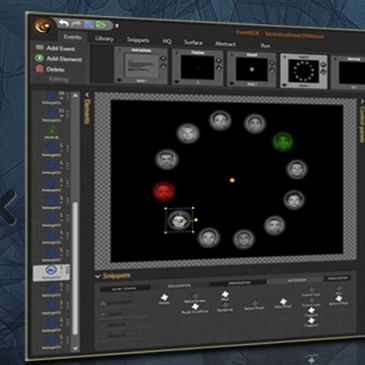365x365 pixels.
Task: Open the EventIDE application menu logo button
Action: pos(43,26)
